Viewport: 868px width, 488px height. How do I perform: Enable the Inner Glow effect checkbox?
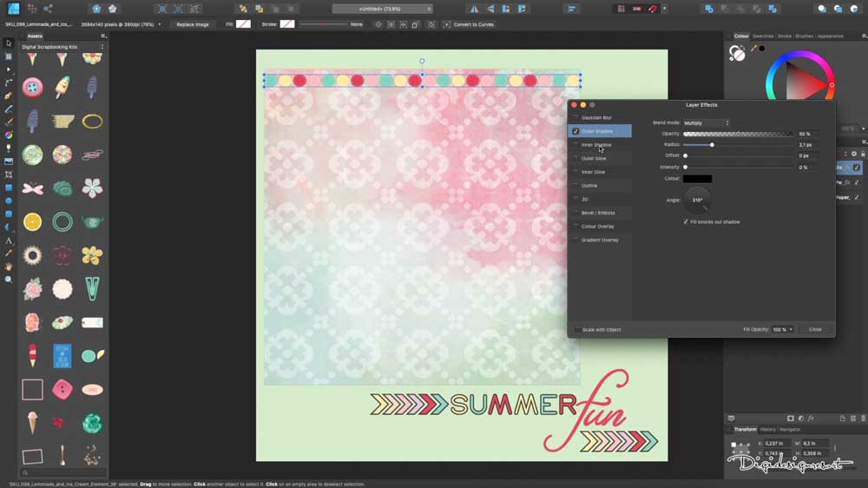coord(575,172)
